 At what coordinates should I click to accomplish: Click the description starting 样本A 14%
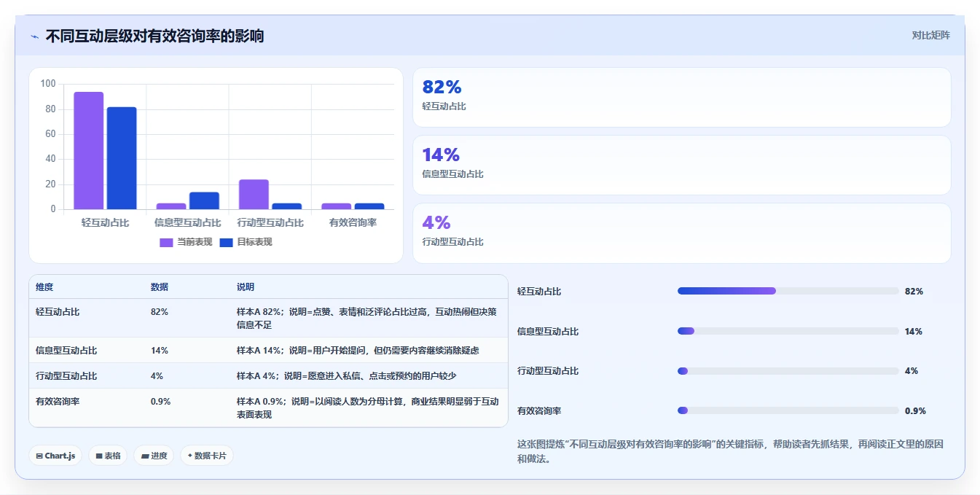[358, 351]
